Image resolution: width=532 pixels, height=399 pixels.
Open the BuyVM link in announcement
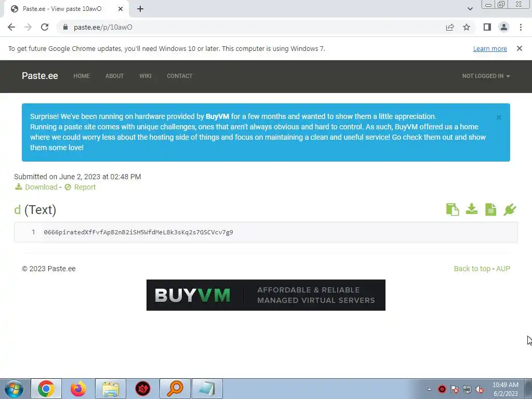pyautogui.click(x=217, y=116)
